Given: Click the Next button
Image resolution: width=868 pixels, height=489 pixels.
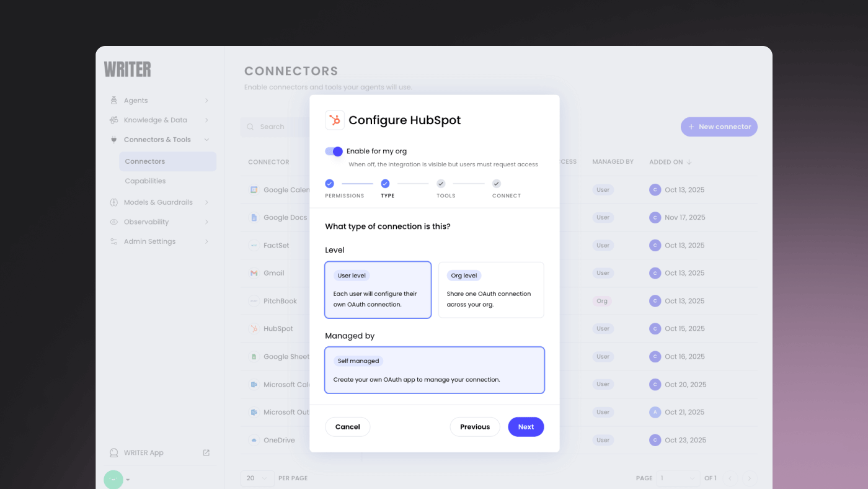Looking at the screenshot, I should [526, 427].
